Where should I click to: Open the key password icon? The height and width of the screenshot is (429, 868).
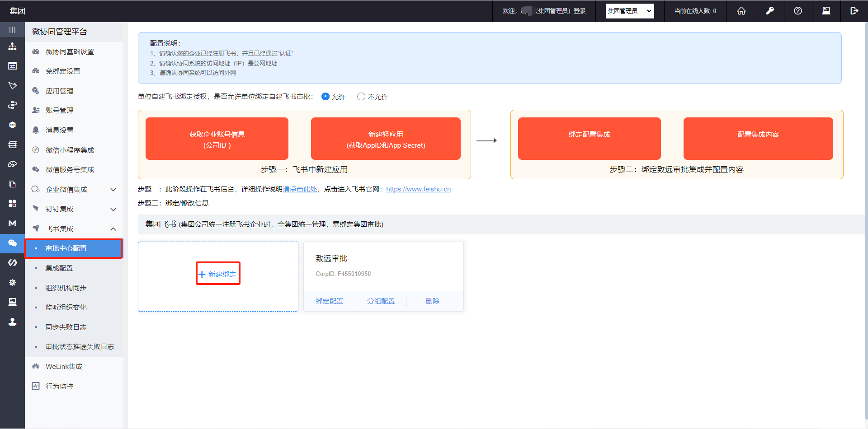coord(770,11)
